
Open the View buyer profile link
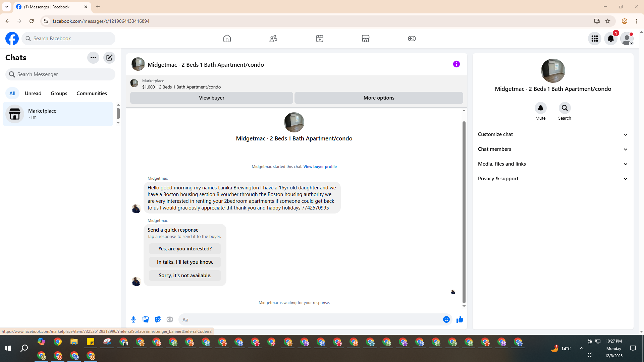coord(320,167)
